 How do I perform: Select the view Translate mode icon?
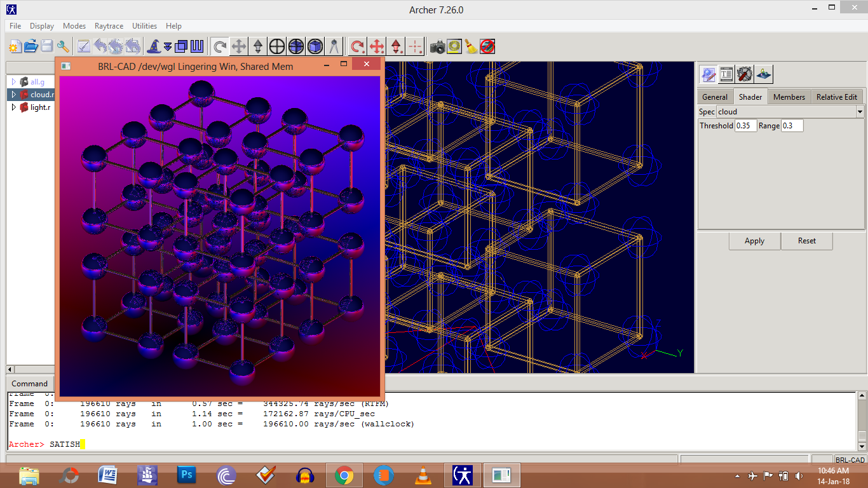[x=239, y=46]
